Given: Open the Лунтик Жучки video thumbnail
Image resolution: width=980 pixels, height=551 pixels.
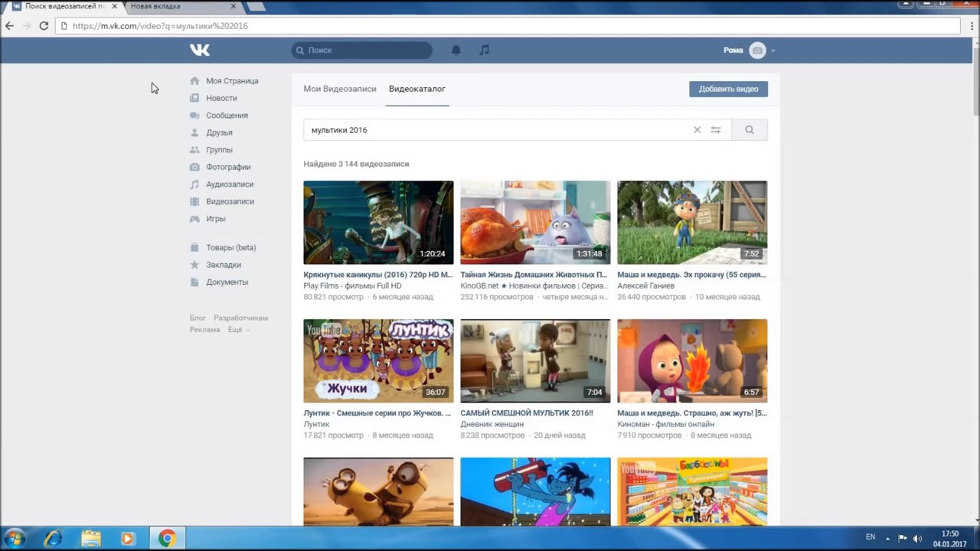Looking at the screenshot, I should tap(378, 361).
